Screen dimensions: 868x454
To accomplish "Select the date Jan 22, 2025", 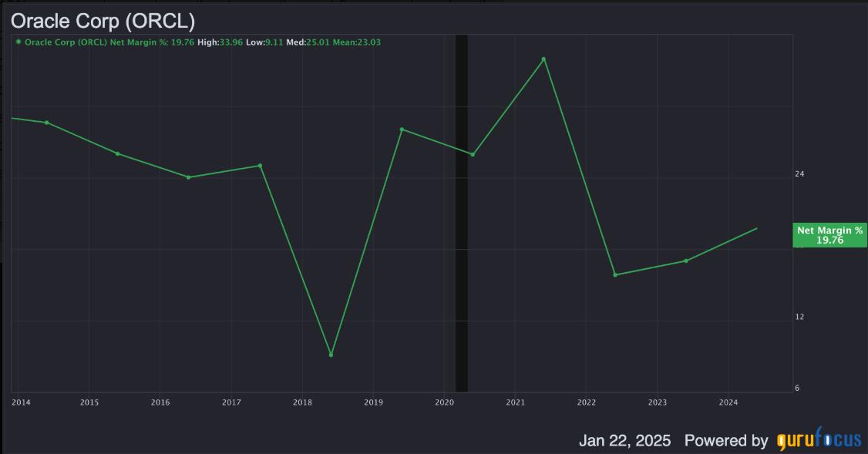I will (x=625, y=441).
